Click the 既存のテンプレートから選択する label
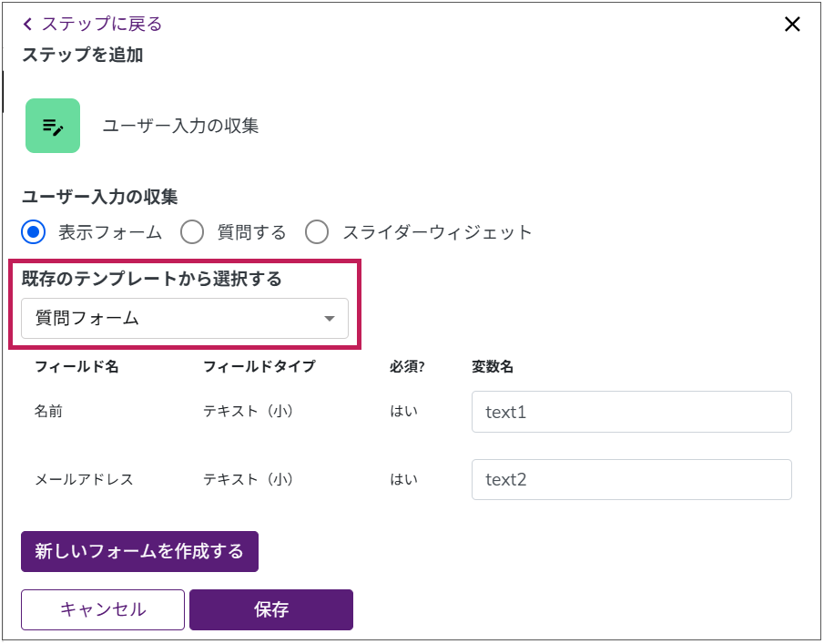The image size is (824, 644). 151,279
